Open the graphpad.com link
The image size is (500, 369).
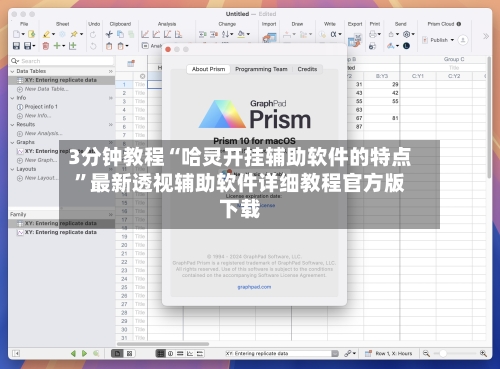(x=254, y=287)
